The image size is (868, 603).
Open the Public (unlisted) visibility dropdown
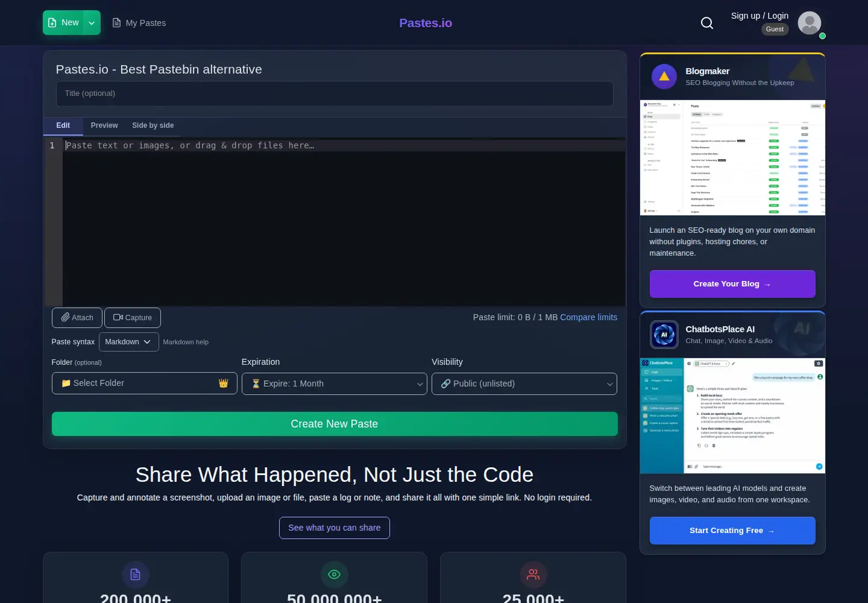[524, 384]
